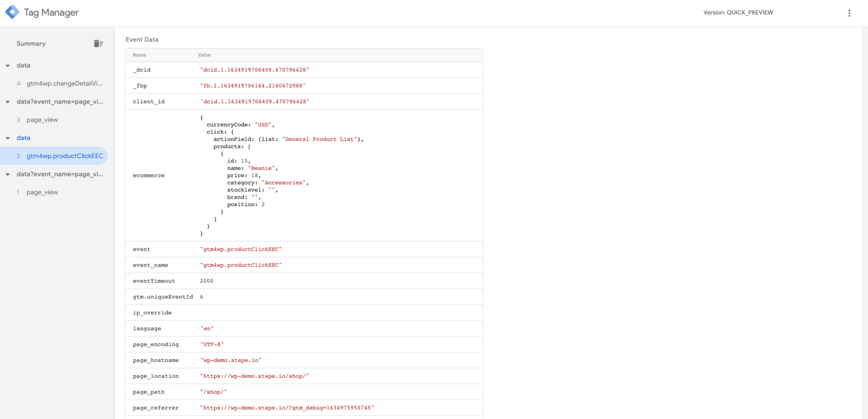Click the ip_override row name

point(152,312)
